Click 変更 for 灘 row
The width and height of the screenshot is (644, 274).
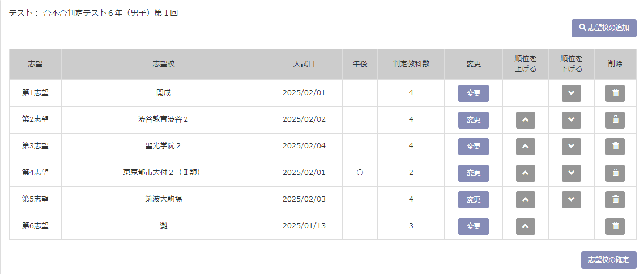click(474, 226)
